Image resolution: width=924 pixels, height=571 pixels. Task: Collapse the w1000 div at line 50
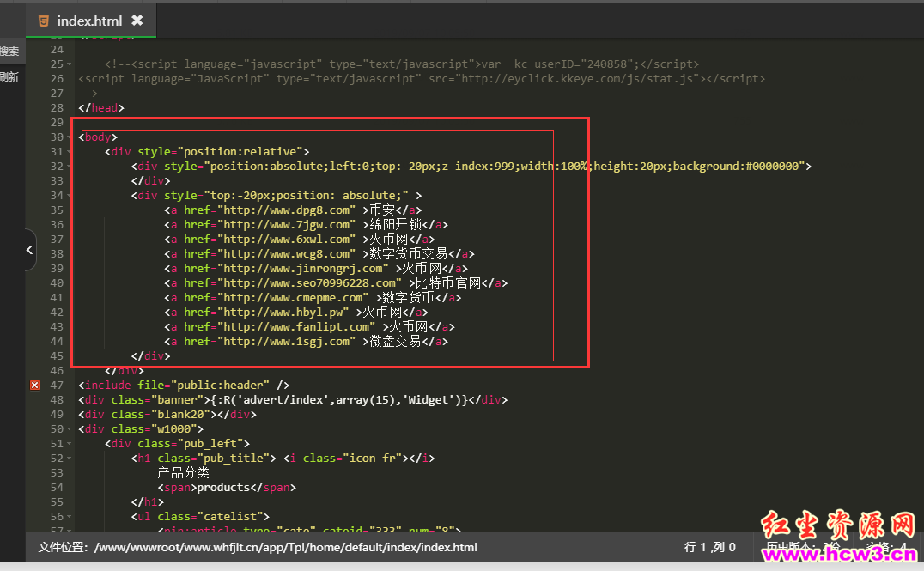(x=70, y=429)
